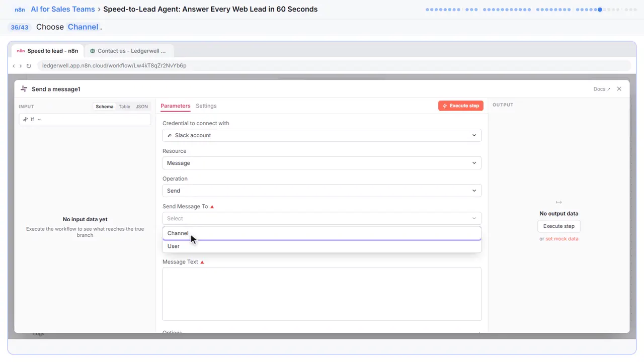Open the set mock data link
The height and width of the screenshot is (362, 644).
562,239
